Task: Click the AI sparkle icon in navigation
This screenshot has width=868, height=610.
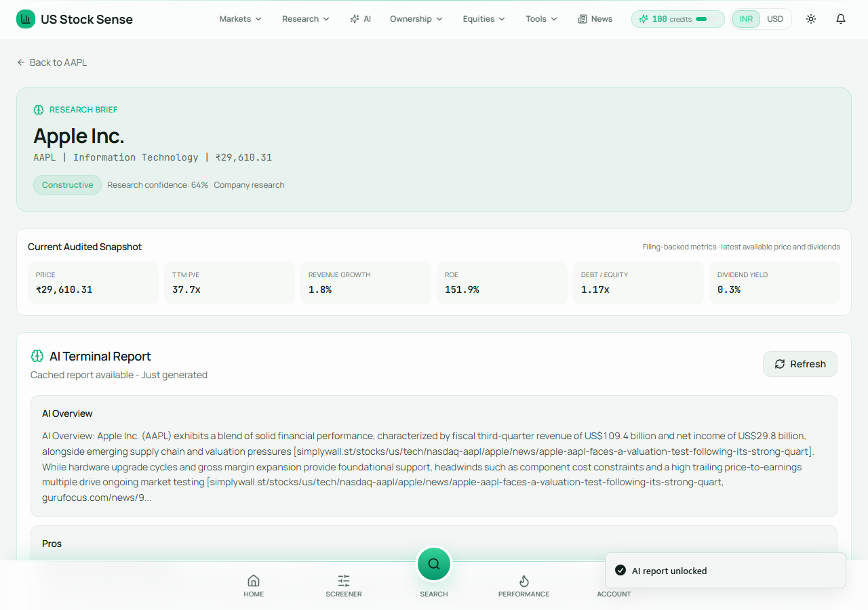Action: click(355, 19)
